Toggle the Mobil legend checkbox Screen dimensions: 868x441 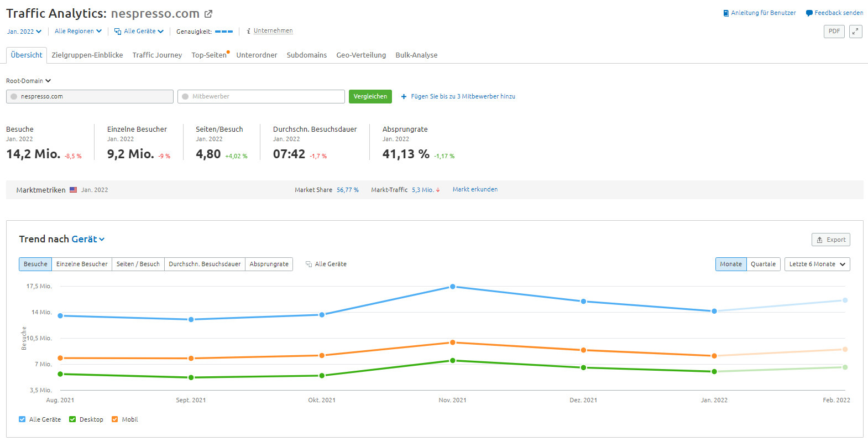(115, 419)
